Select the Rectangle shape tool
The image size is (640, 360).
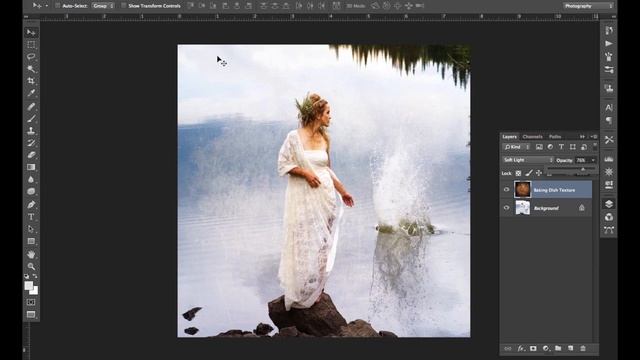coord(31,241)
